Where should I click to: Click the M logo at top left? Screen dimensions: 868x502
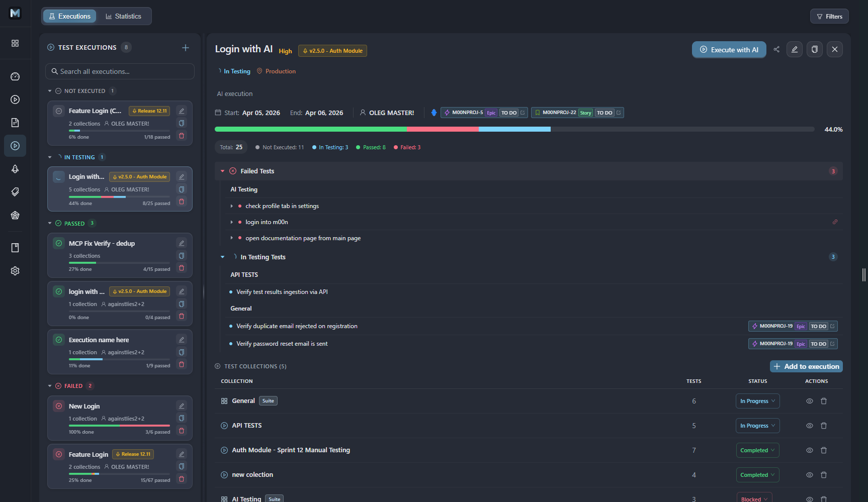pos(15,13)
